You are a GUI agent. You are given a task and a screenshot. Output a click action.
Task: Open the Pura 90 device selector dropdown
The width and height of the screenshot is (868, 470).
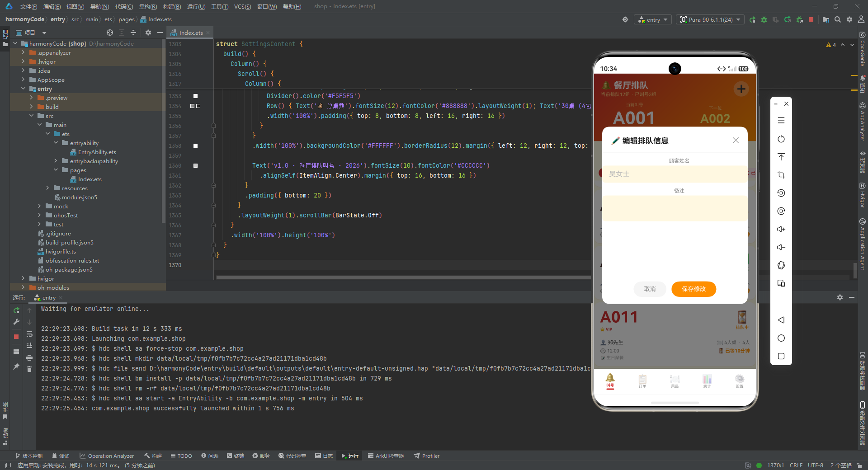pos(710,19)
